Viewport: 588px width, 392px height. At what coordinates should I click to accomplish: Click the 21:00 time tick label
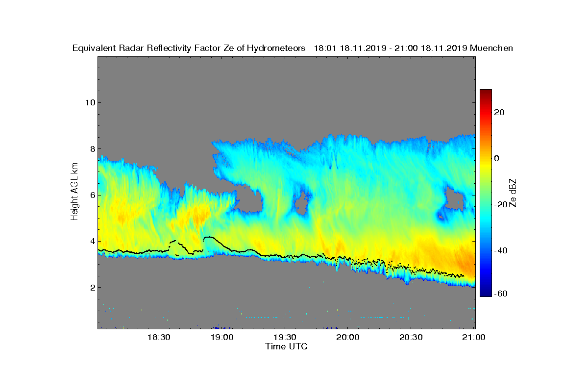pos(474,338)
